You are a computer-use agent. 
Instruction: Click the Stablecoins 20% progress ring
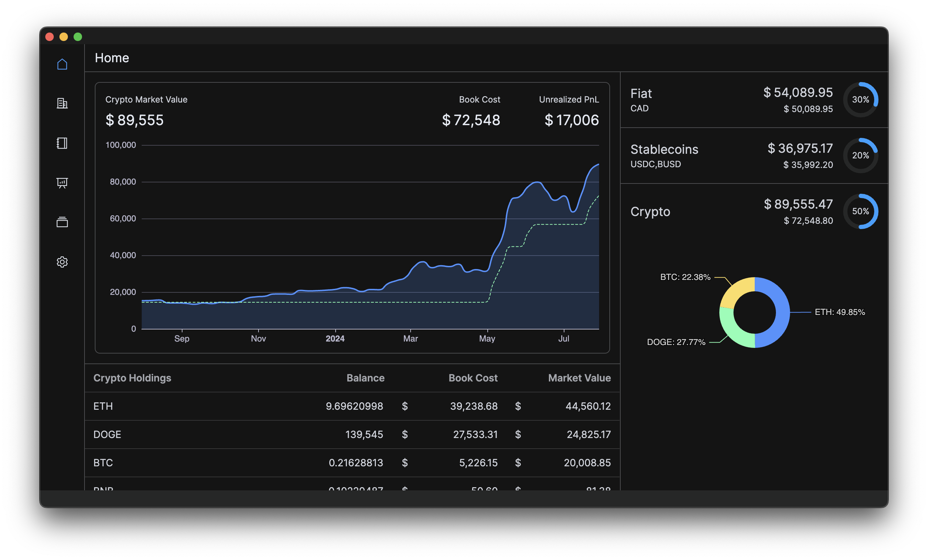click(860, 155)
